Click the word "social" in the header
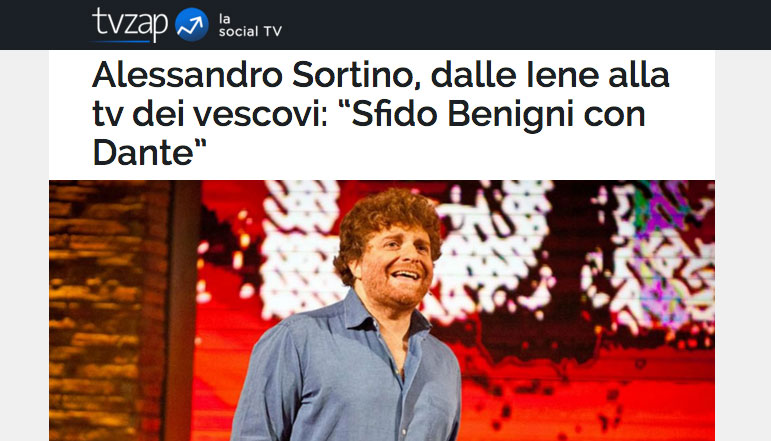The width and height of the screenshot is (771, 441). [238, 31]
